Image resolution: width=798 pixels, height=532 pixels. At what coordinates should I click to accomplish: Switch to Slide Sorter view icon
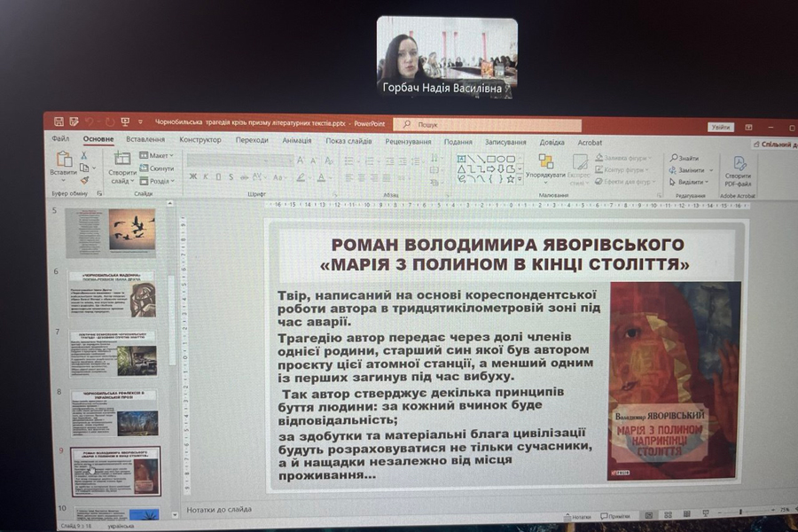669,514
